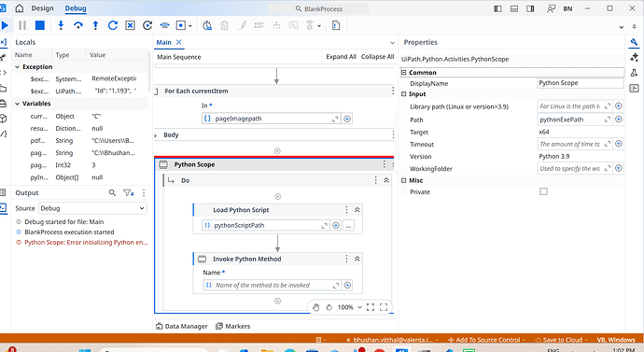Viewport: 644px width, 352px height.
Task: Click the Retry circular-arrow icon
Action: point(113,25)
